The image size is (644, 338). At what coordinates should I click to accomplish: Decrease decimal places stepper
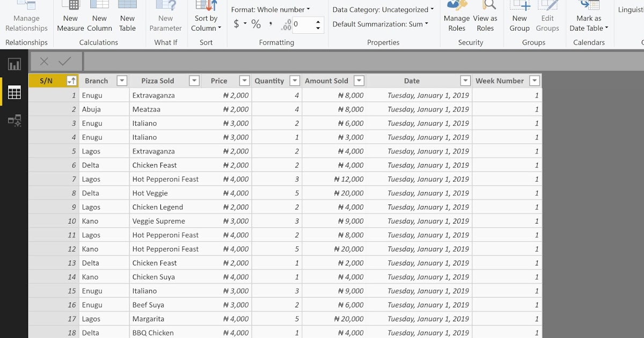click(x=318, y=28)
